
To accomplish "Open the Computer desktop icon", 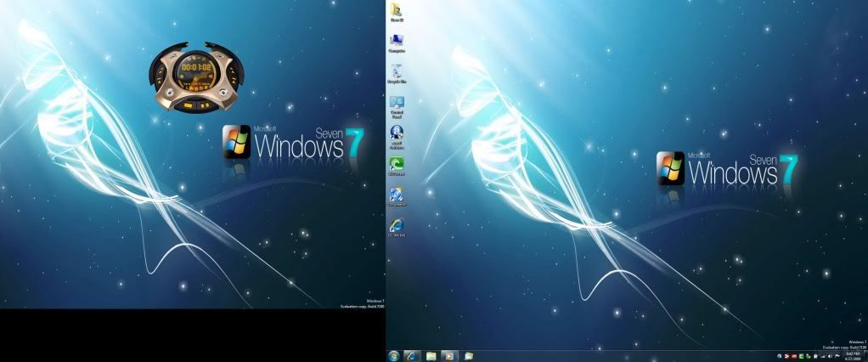I will point(397,42).
